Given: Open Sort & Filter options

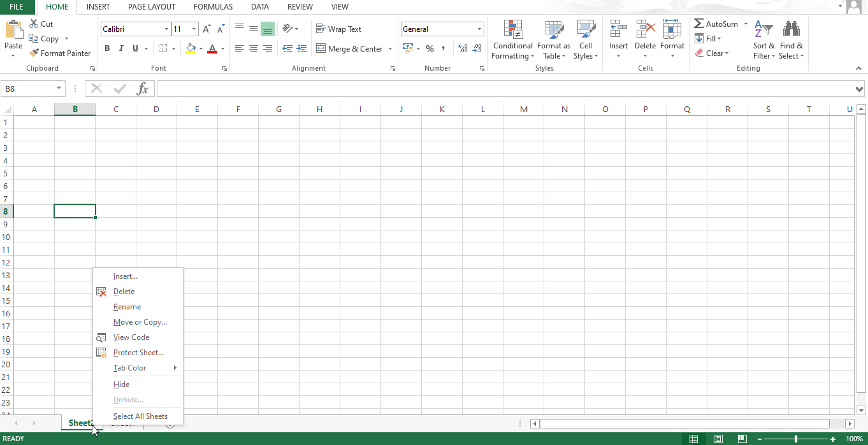Looking at the screenshot, I should tap(763, 39).
